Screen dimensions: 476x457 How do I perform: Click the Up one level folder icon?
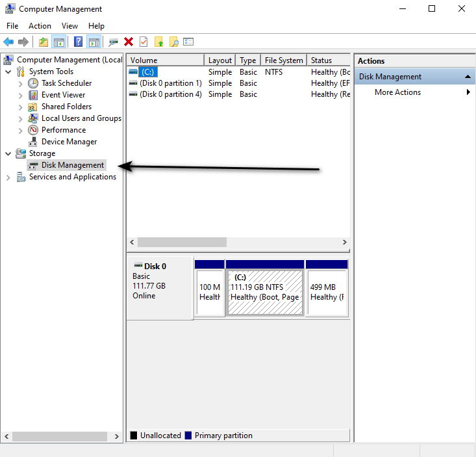43,42
